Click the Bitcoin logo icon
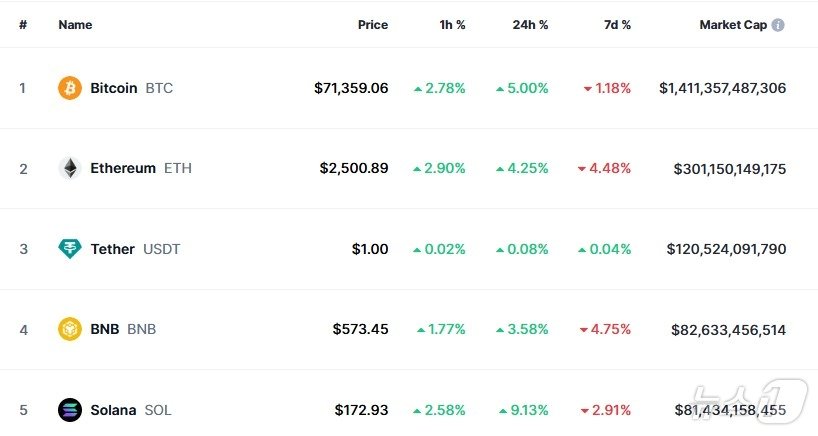 tap(70, 88)
